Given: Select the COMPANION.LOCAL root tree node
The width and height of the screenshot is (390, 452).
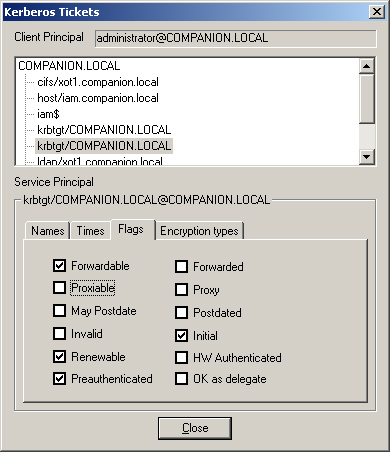Looking at the screenshot, I should click(69, 66).
